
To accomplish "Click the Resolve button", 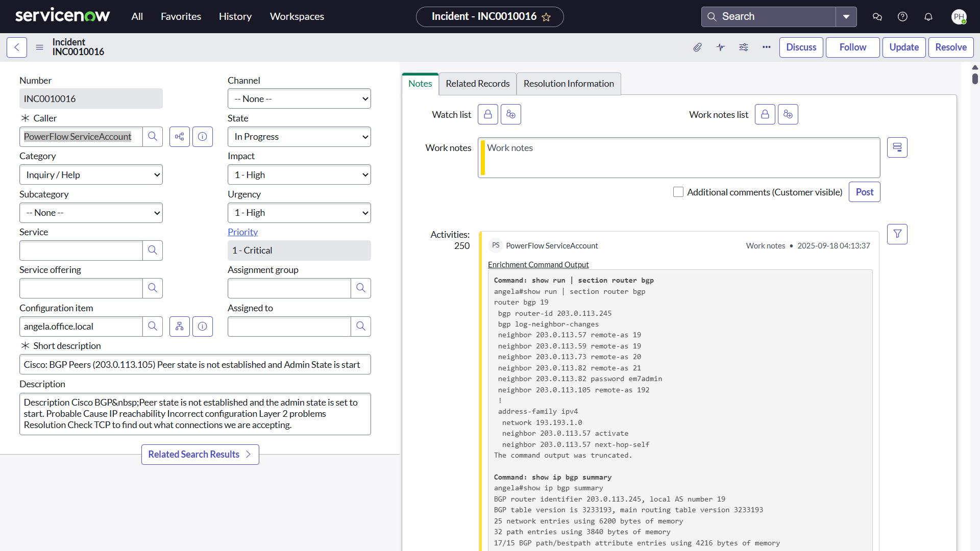I will [950, 47].
